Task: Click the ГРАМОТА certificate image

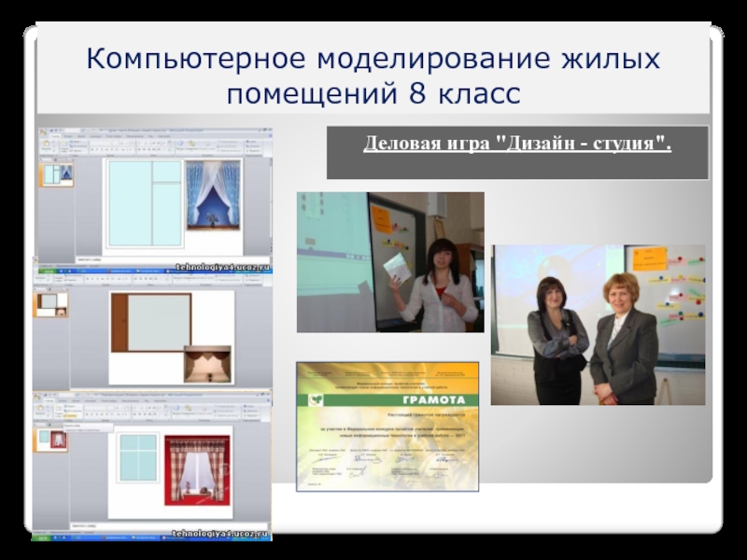Action: (387, 426)
